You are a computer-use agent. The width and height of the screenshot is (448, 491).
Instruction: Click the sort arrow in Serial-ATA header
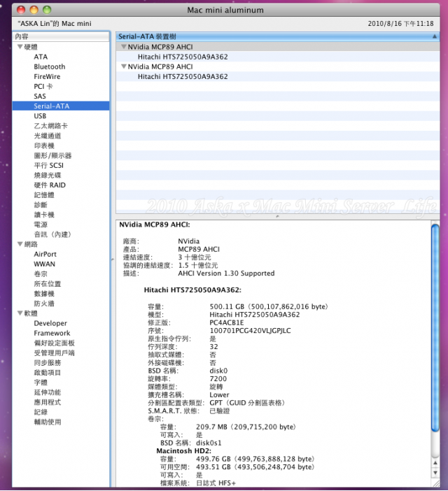click(435, 36)
